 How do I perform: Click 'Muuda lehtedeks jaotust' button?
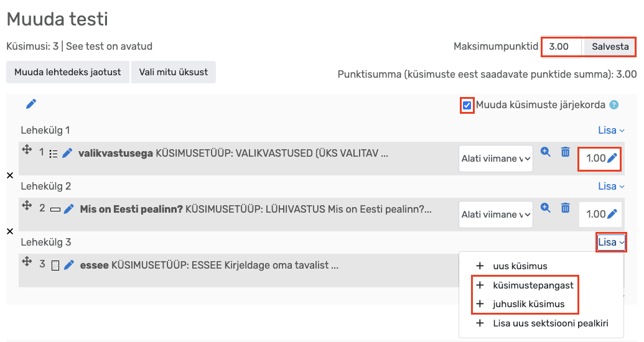coord(68,72)
